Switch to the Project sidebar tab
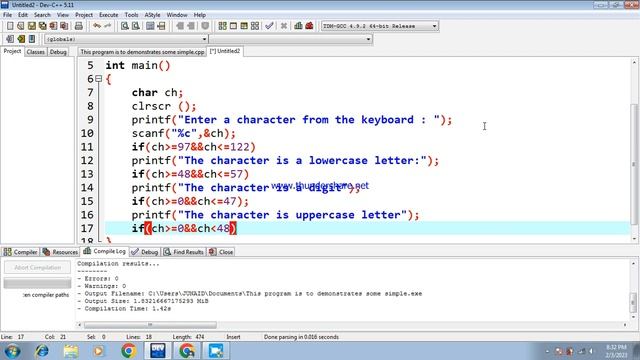This screenshot has height=360, width=640. click(x=12, y=51)
